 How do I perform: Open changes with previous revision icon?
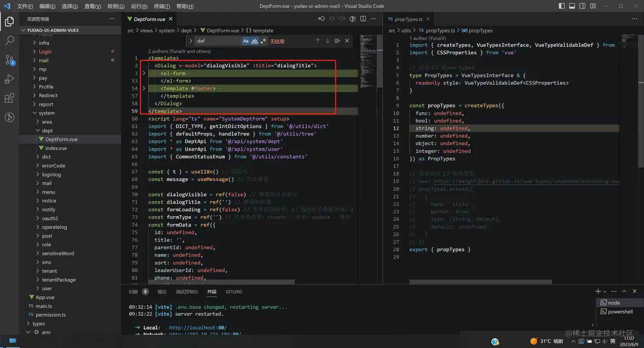pos(322,19)
